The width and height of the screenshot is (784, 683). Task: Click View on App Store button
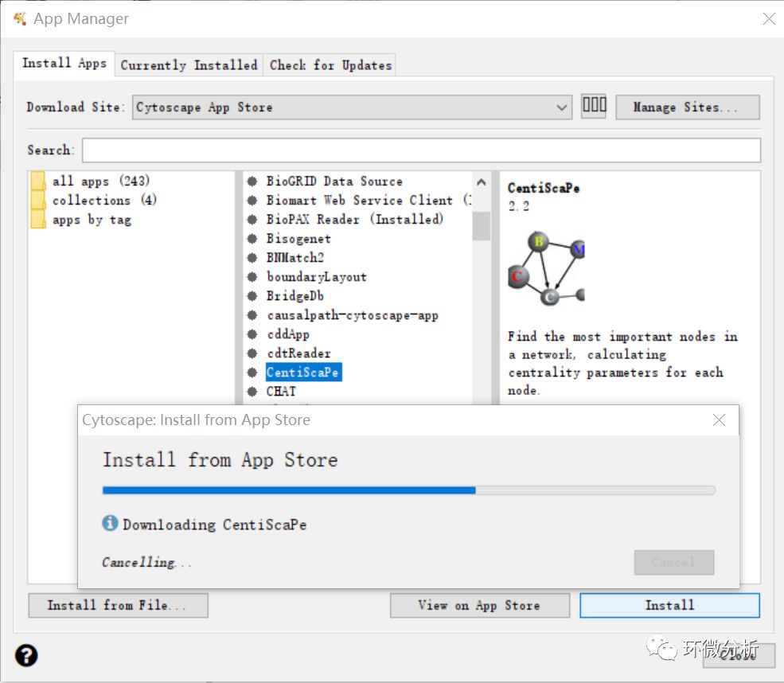tap(479, 605)
